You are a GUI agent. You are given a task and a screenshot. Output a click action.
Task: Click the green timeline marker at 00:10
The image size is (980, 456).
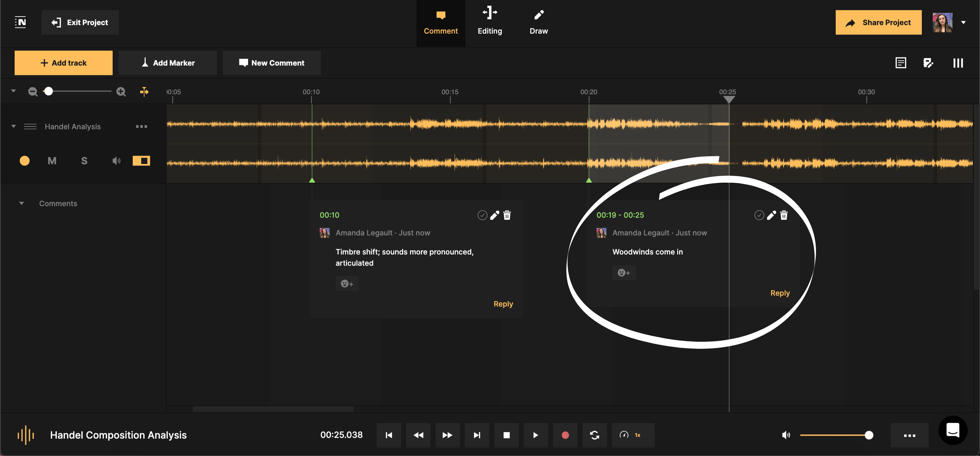(x=311, y=180)
